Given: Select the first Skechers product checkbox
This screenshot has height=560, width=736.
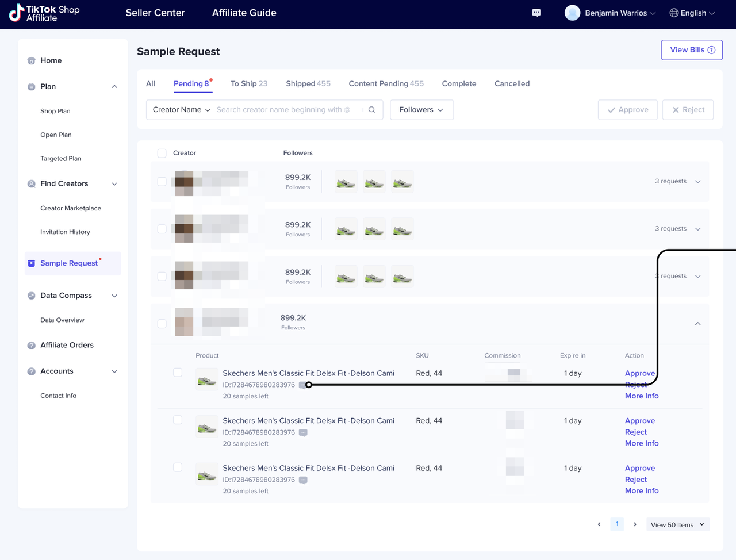Looking at the screenshot, I should [178, 373].
